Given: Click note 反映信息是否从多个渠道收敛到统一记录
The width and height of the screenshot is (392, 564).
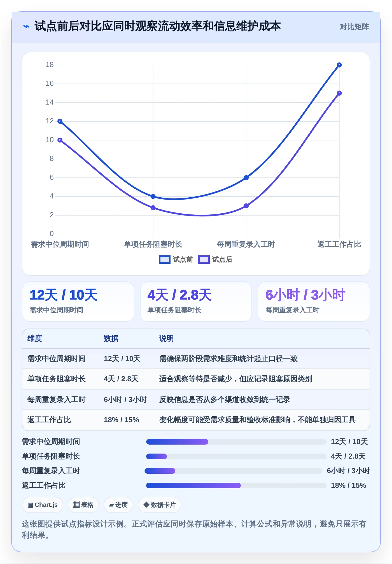Looking at the screenshot, I should pyautogui.click(x=225, y=400).
